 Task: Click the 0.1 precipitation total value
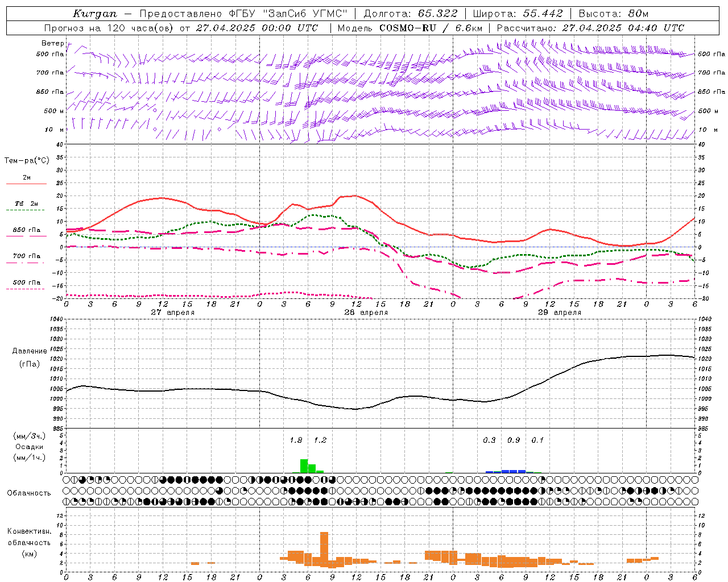click(x=537, y=440)
